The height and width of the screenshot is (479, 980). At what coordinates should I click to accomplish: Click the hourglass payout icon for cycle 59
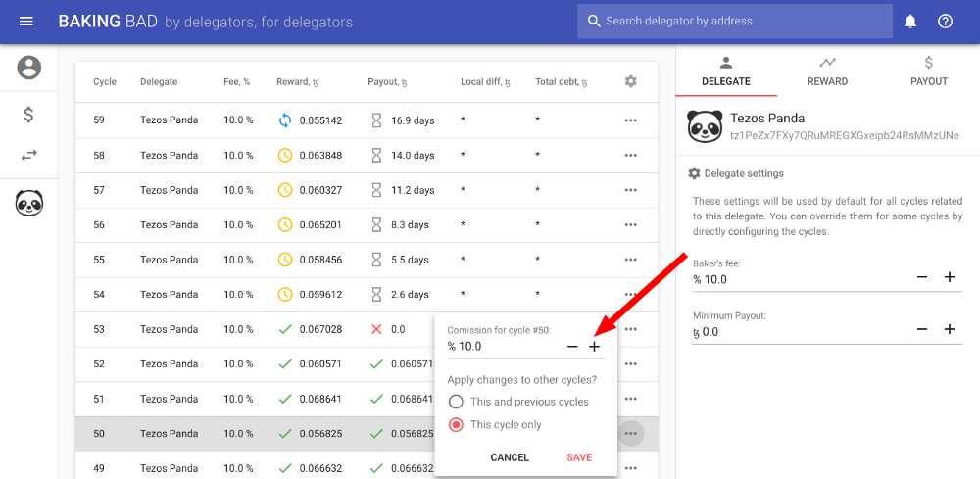point(376,120)
